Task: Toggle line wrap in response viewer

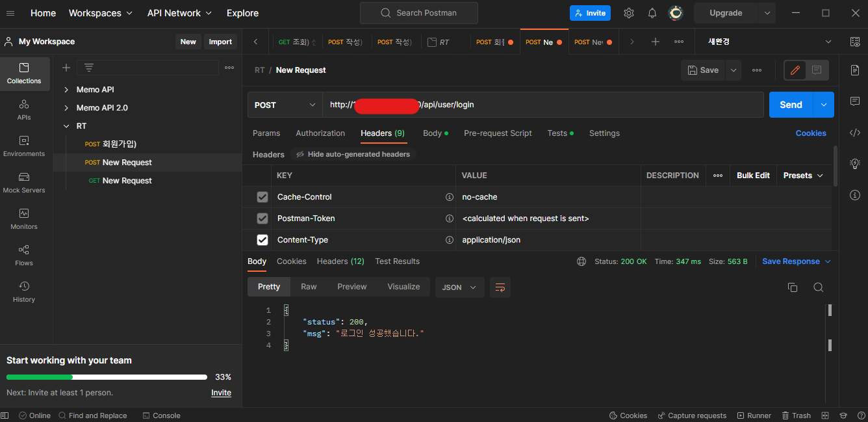Action: (500, 287)
